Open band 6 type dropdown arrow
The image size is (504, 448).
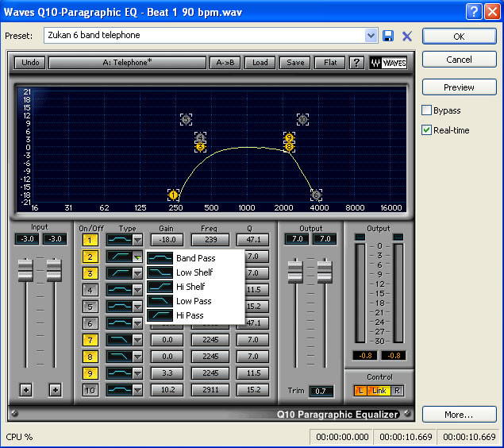pos(137,323)
